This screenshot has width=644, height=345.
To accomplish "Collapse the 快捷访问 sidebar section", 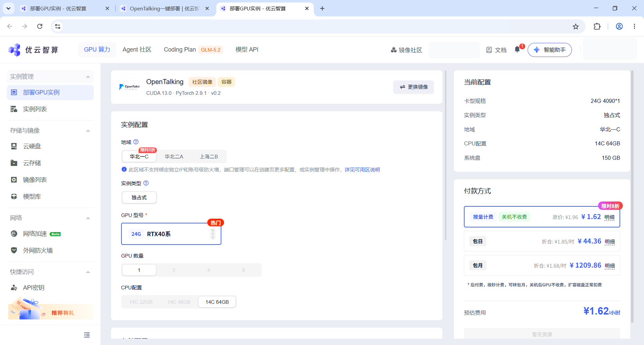I will (x=88, y=272).
